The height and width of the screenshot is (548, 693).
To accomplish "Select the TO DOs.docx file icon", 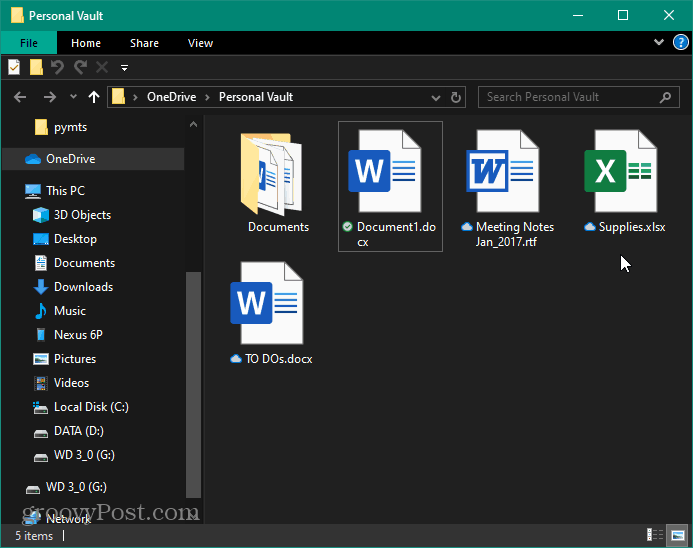I will (267, 303).
